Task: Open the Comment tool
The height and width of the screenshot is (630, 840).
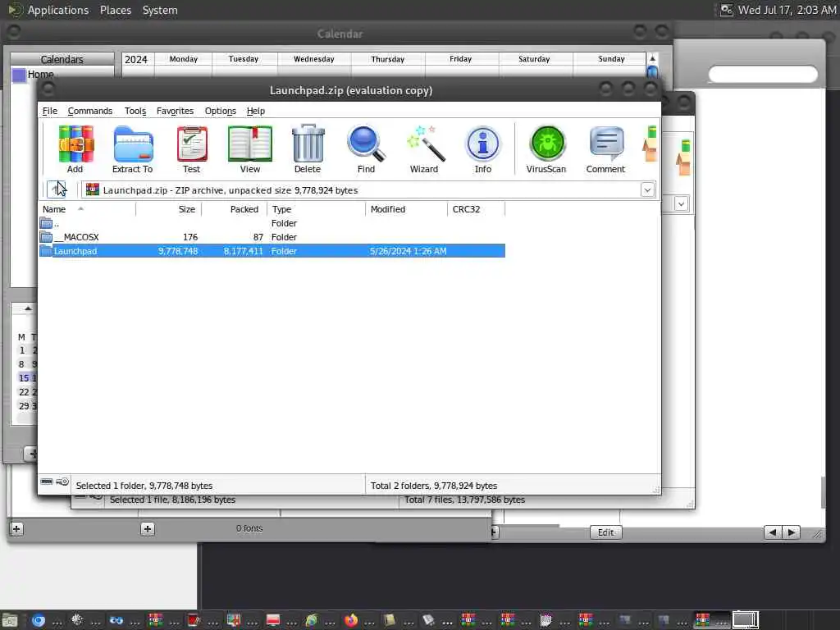Action: tap(605, 148)
